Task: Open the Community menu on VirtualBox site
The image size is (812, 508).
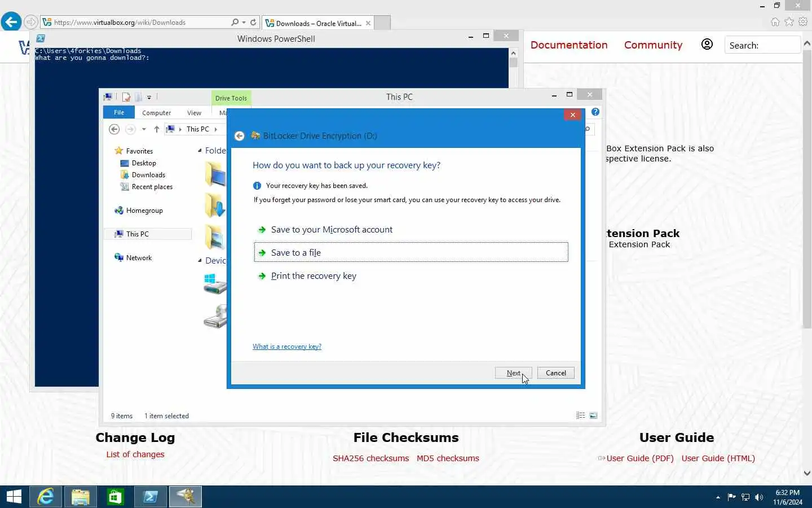Action: 653,45
